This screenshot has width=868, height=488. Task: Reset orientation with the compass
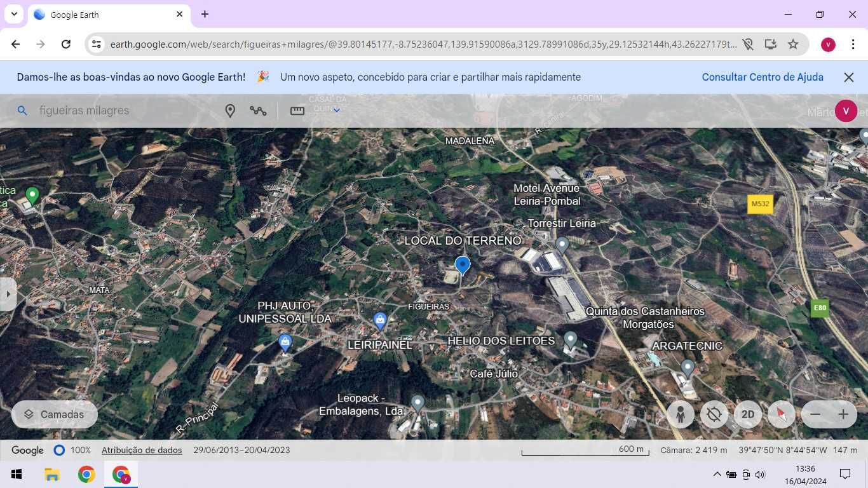click(782, 415)
